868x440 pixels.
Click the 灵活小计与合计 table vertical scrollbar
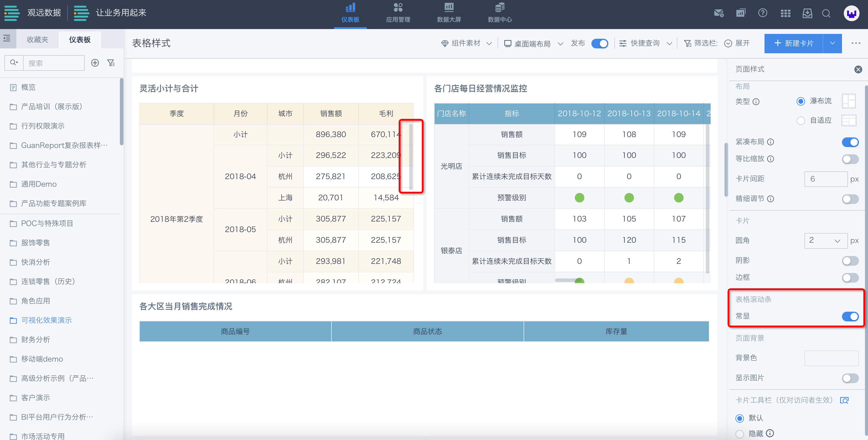tap(411, 157)
